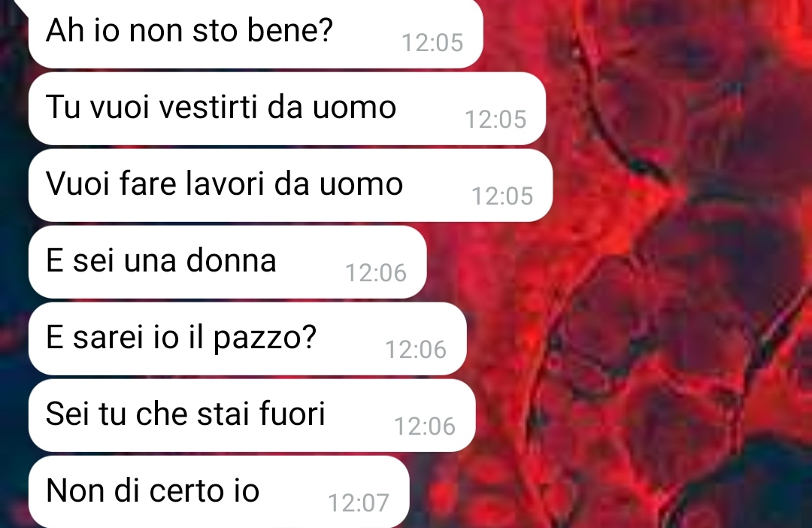Tap the "E sei una donna" message bubble
812x528 pixels.
pos(227,262)
